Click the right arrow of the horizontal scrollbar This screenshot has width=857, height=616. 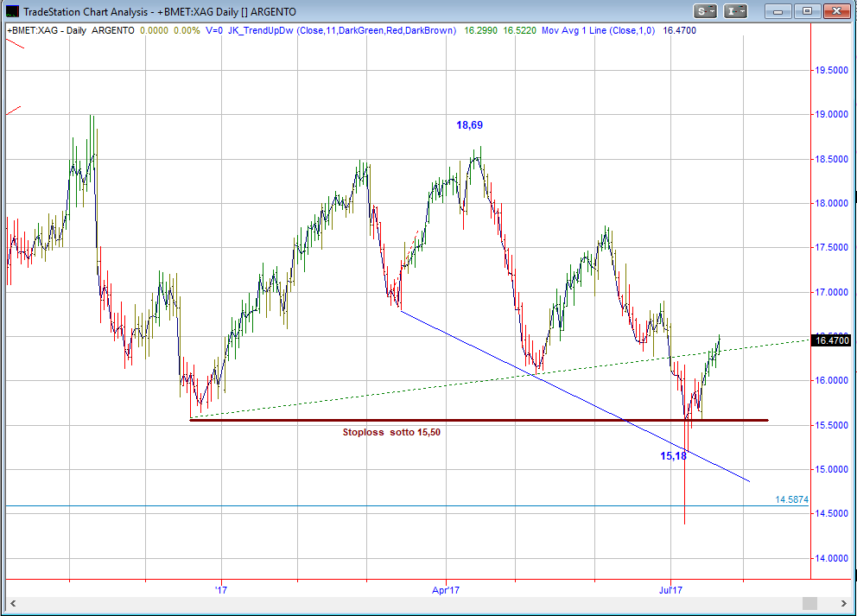843,603
